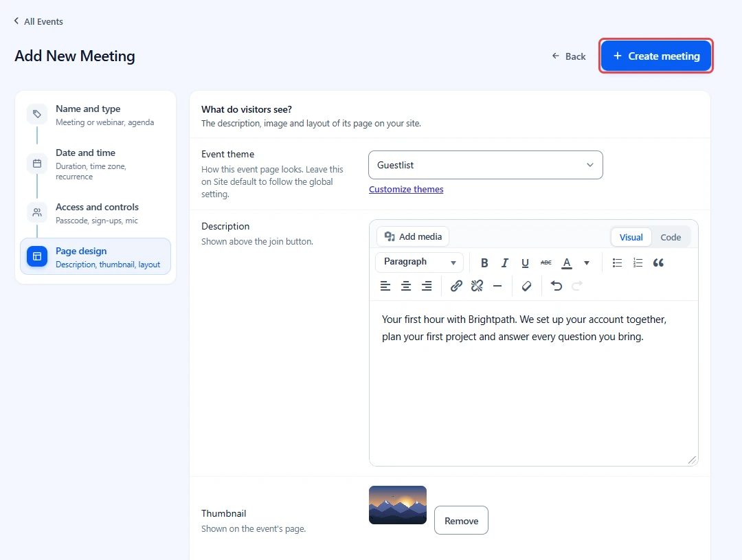Click the Create meeting button
The width and height of the screenshot is (742, 560).
[656, 56]
